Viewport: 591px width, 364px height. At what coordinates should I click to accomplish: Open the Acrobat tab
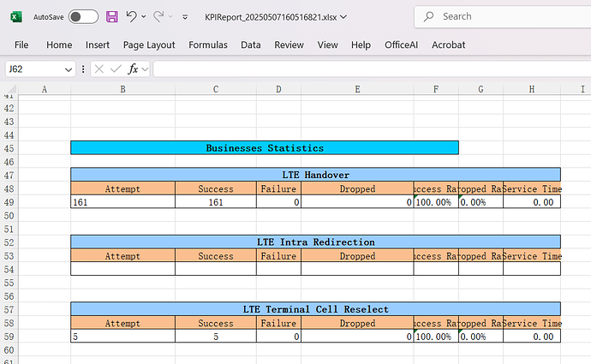[x=448, y=45]
